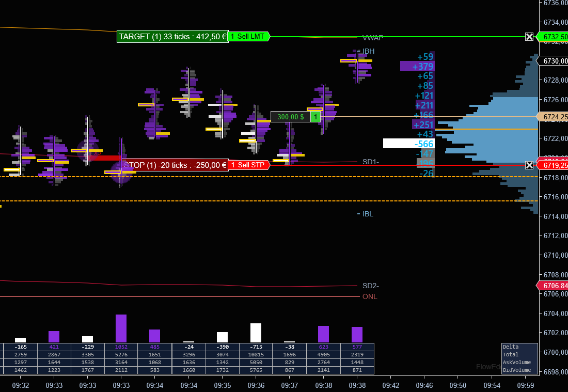Click the white delta bar for -715

[x=256, y=333]
